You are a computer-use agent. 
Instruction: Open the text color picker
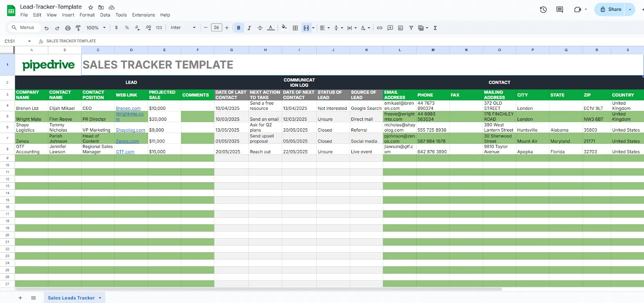(271, 28)
